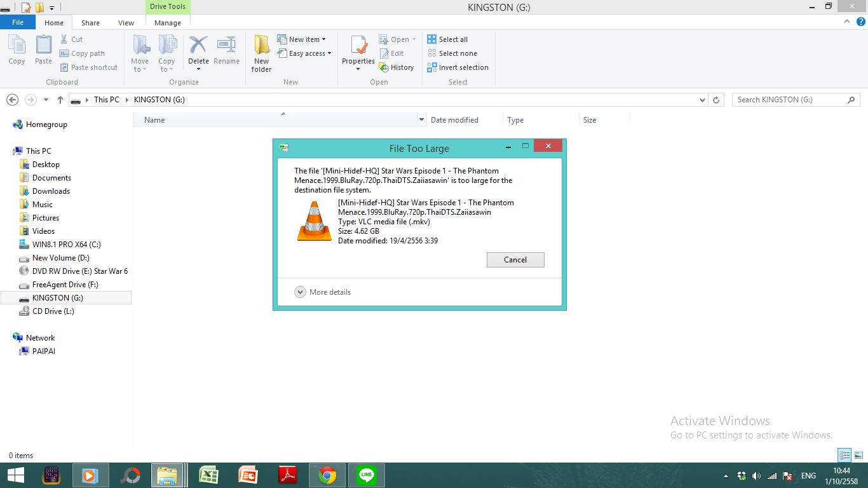868x488 pixels.
Task: Click Invert selection in the ribbon
Action: [x=458, y=67]
